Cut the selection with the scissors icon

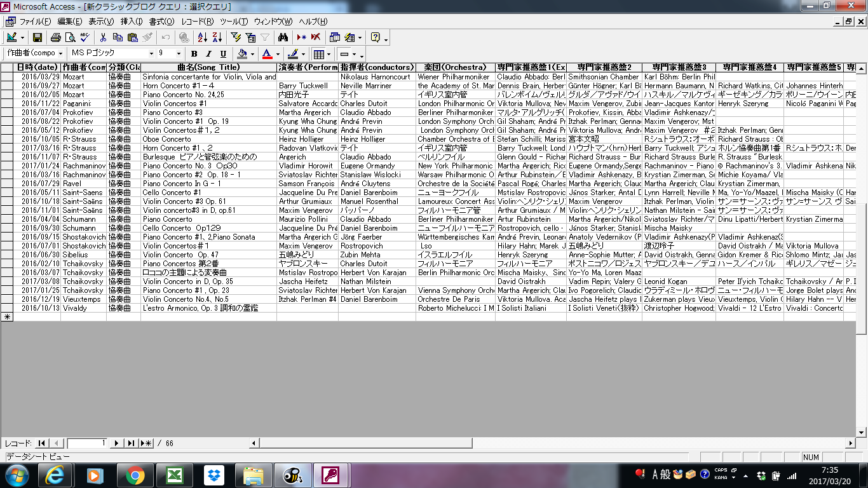pyautogui.click(x=103, y=37)
